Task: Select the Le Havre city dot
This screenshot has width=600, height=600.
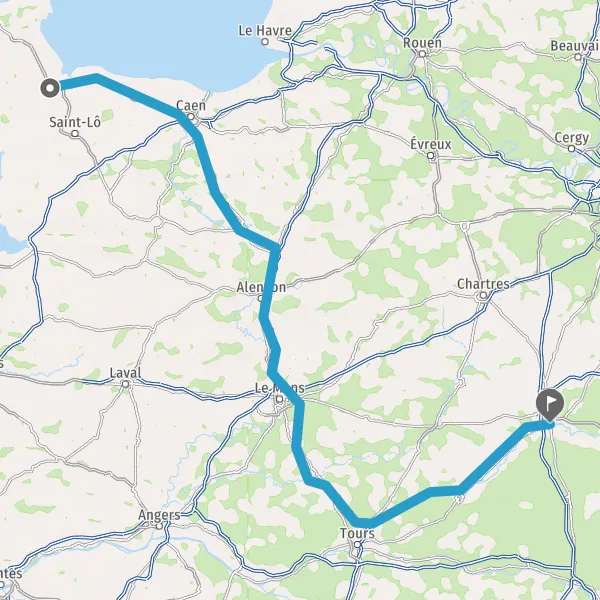Action: [x=264, y=42]
